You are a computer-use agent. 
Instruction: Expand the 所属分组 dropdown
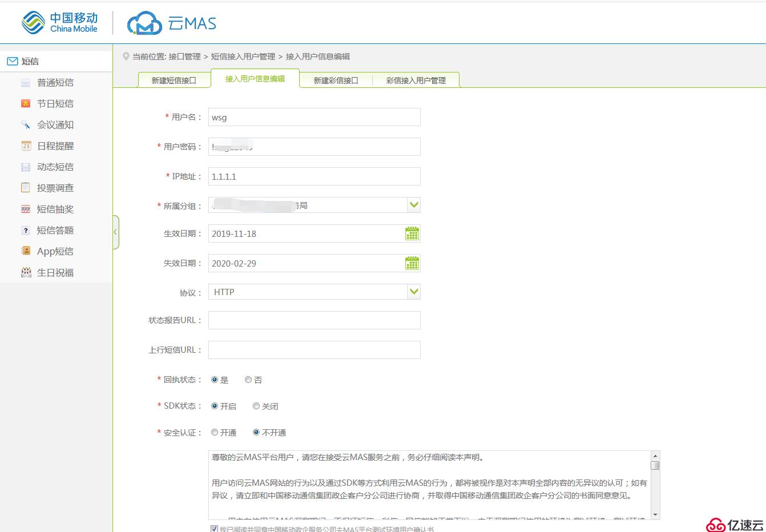tap(414, 205)
